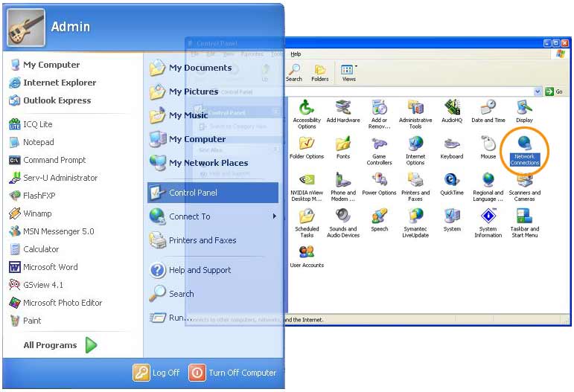The width and height of the screenshot is (574, 392).
Task: Start ICQ Lite from Start menu
Action: pos(31,124)
